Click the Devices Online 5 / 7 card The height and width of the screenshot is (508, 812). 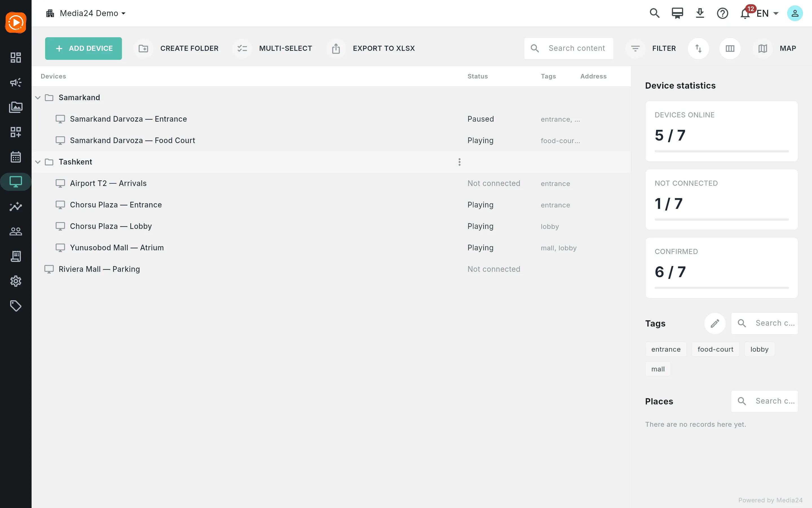coord(721,131)
